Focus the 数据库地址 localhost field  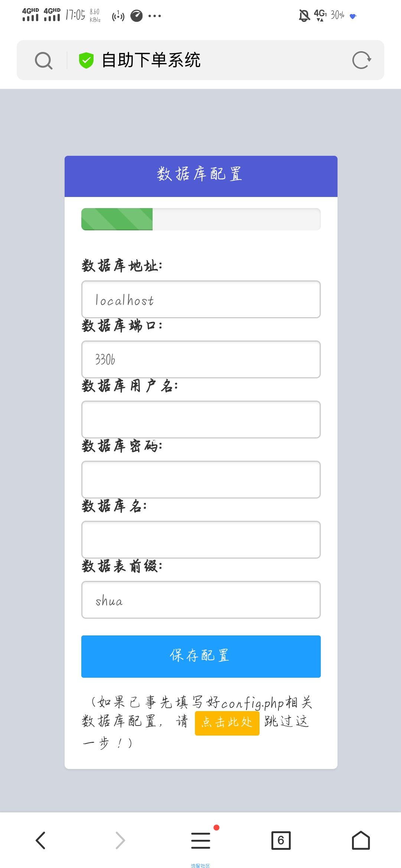click(x=201, y=299)
